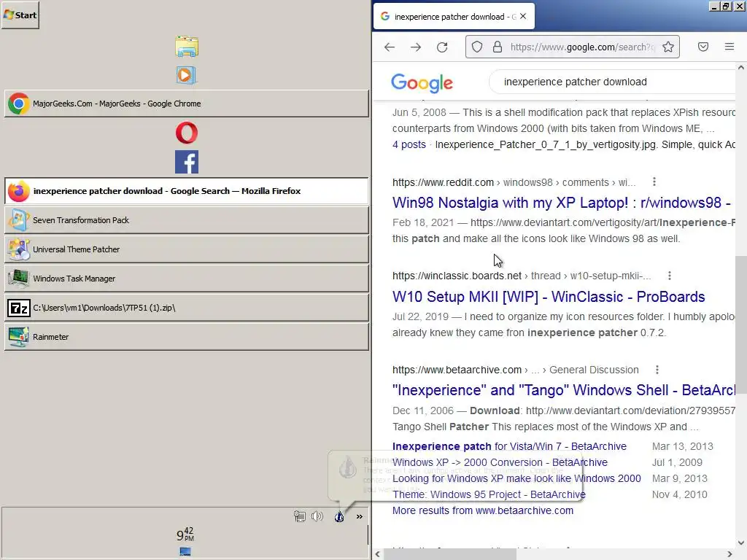Viewport: 747px width, 560px height.
Task: Open options dots for winclassic.boards.net result
Action: (670, 276)
